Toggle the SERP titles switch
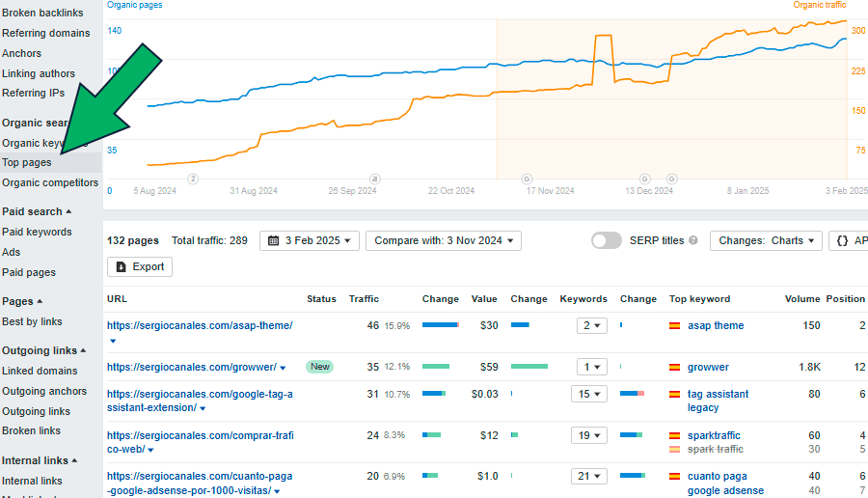868x498 pixels. pos(607,240)
